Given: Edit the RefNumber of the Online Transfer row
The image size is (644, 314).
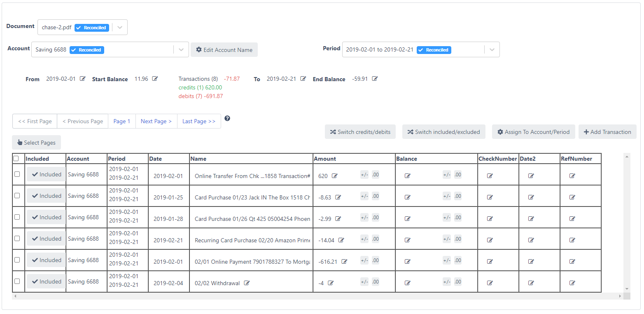Looking at the screenshot, I should [572, 176].
